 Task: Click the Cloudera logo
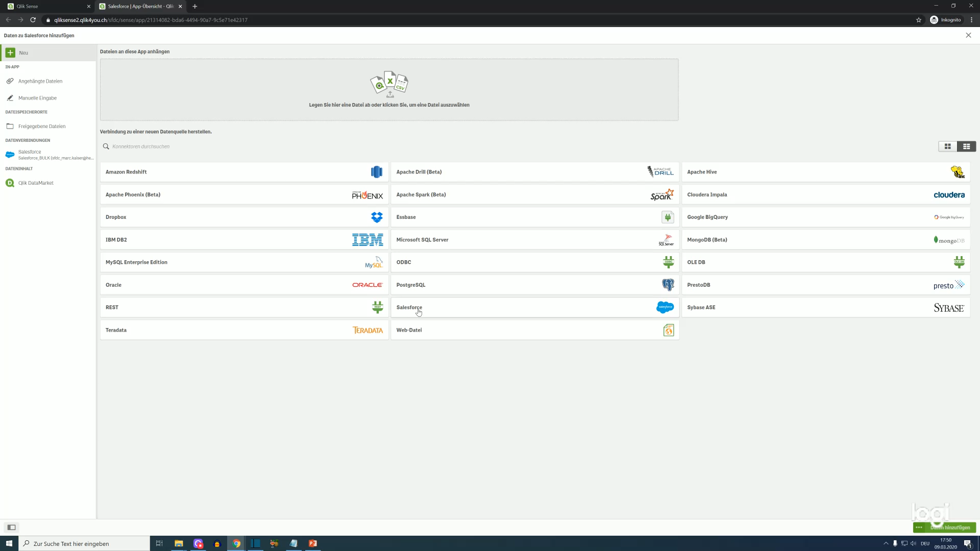click(x=949, y=195)
